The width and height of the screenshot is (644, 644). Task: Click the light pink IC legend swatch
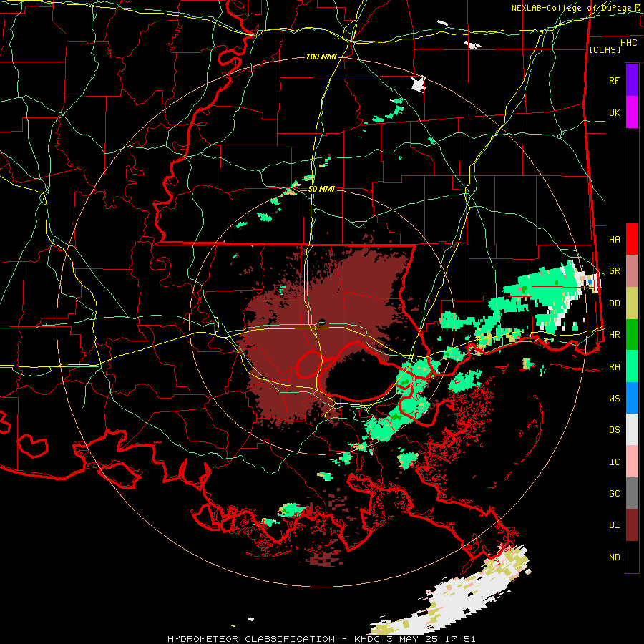coord(632,462)
